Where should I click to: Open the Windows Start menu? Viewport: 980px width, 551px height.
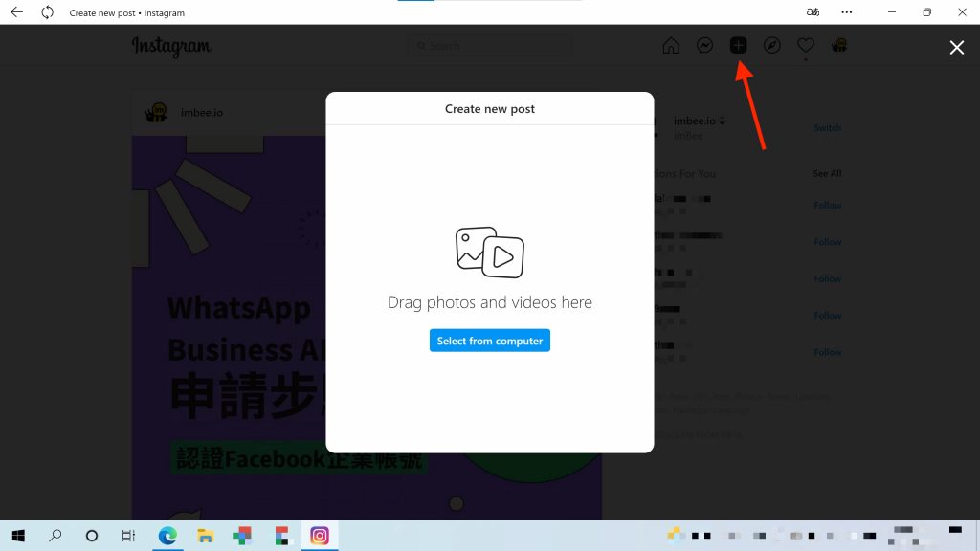click(18, 536)
